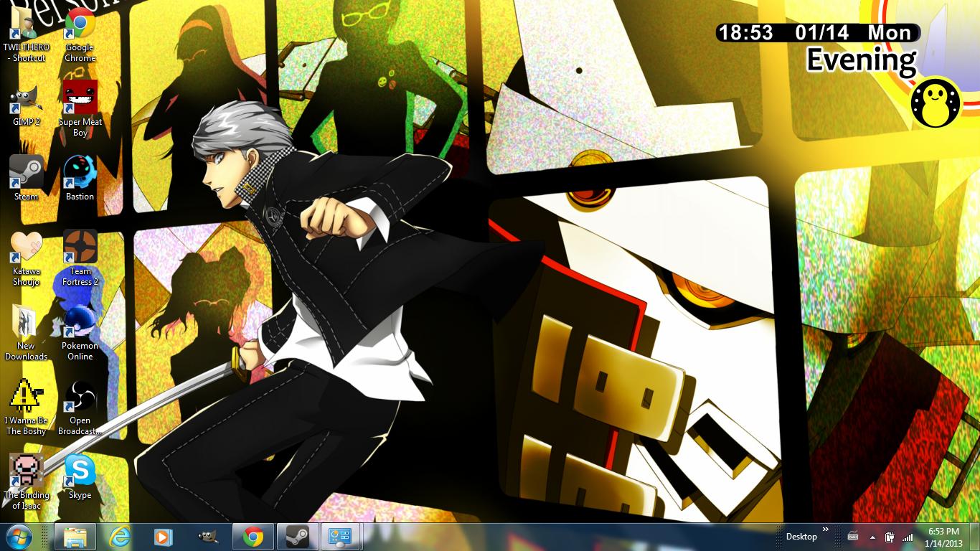Open the Windows Start menu
The image size is (980, 551).
(19, 537)
